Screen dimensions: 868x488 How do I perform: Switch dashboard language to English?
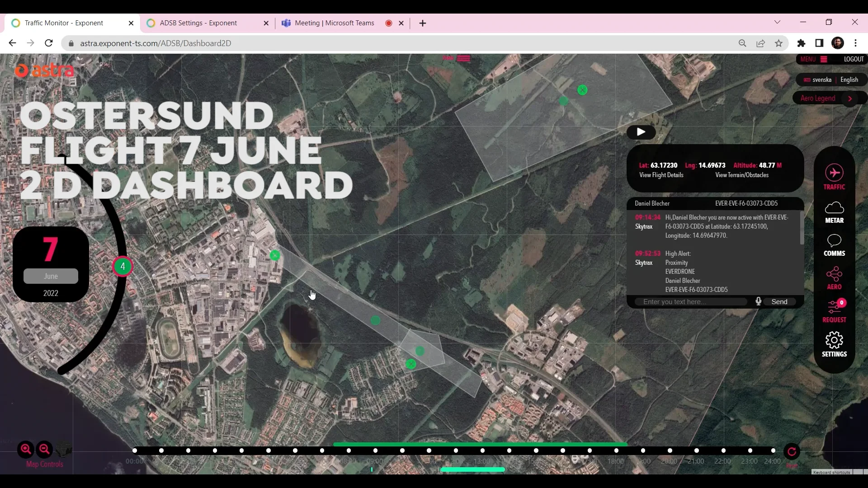(849, 80)
